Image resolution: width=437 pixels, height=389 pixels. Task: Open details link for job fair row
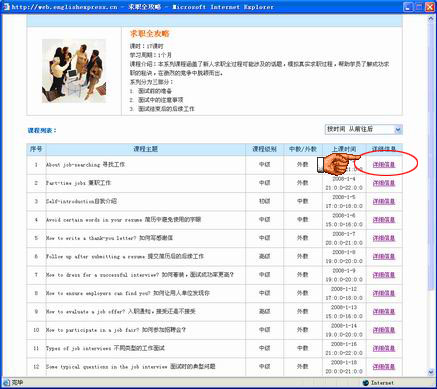click(x=384, y=330)
